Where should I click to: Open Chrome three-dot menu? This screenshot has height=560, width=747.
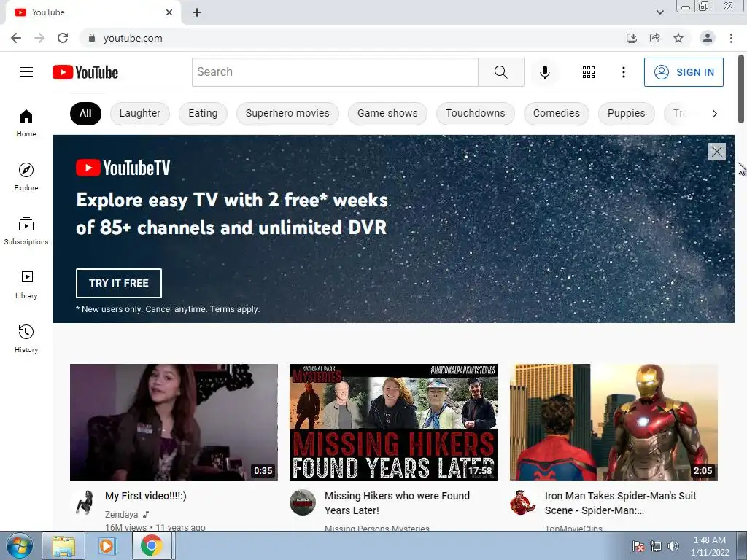[731, 38]
